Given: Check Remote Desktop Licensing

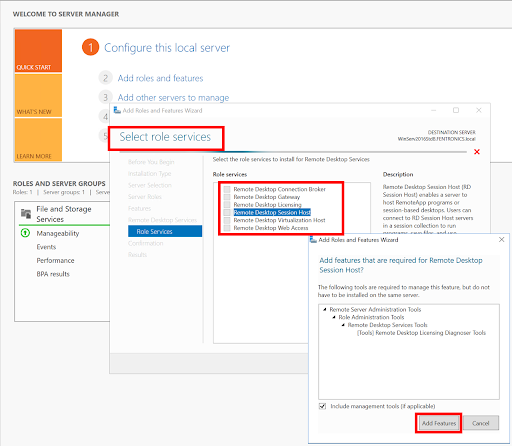Looking at the screenshot, I should click(x=227, y=205).
